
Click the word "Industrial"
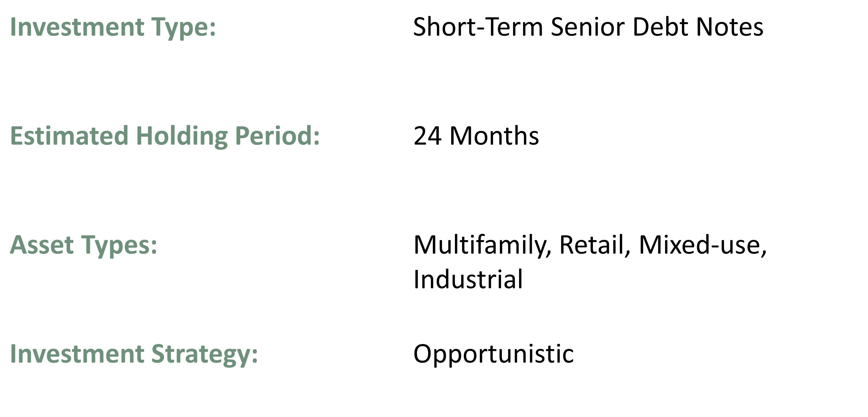tap(468, 280)
